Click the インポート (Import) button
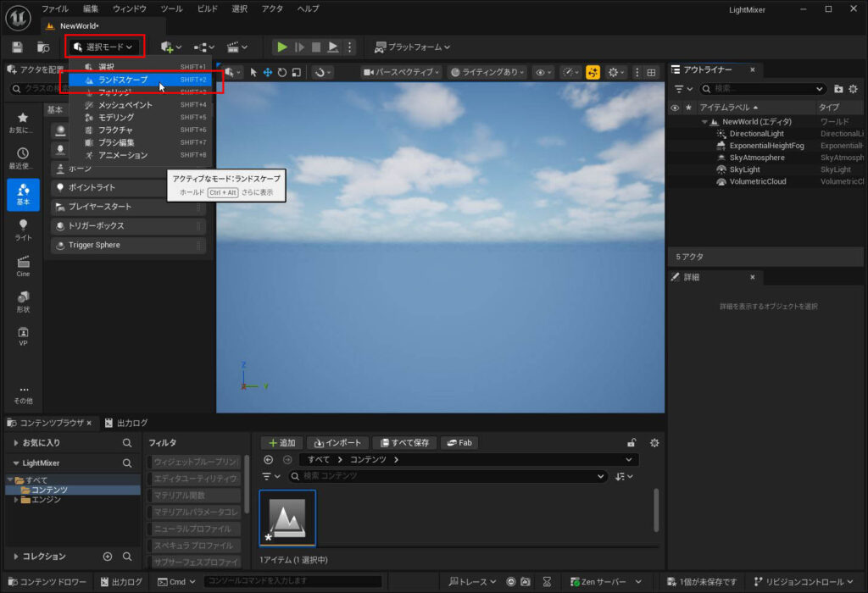The image size is (868, 593). point(337,443)
